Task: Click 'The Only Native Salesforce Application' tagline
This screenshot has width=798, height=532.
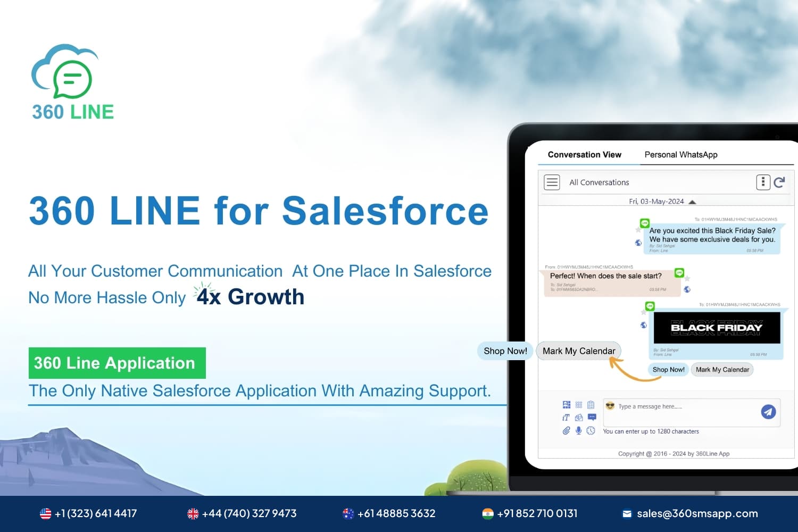Action: point(260,390)
